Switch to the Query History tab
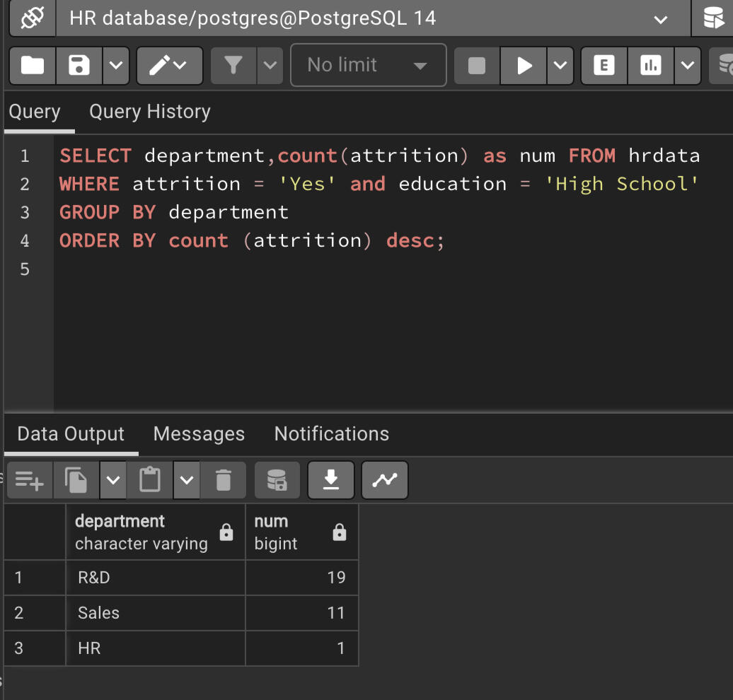 click(x=149, y=112)
